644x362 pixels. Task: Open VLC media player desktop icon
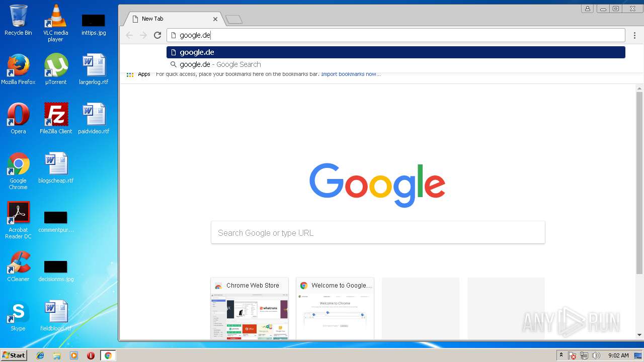(55, 23)
